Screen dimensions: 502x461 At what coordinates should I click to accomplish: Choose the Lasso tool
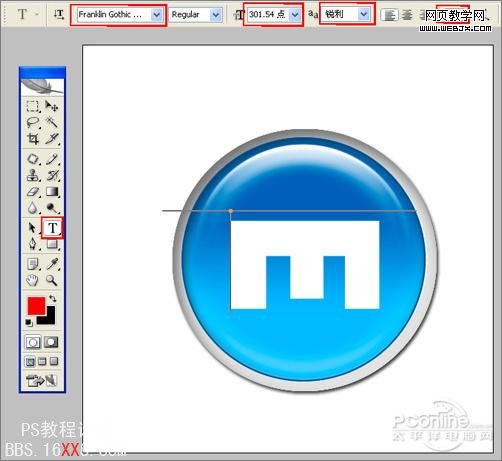(33, 122)
